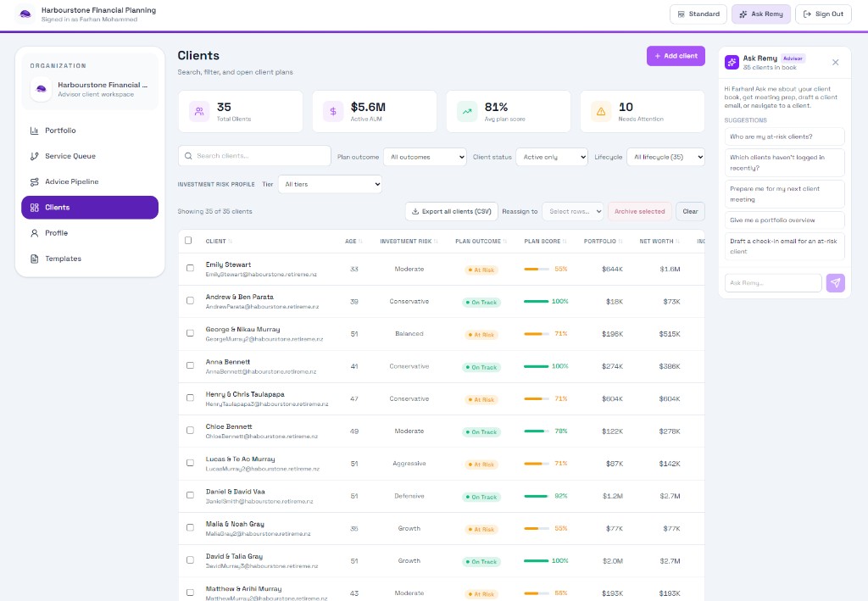Sort by Age column arrows

360,242
